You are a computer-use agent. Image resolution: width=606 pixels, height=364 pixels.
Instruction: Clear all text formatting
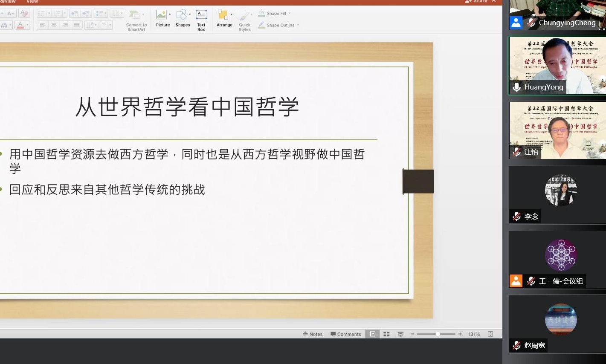[24, 14]
